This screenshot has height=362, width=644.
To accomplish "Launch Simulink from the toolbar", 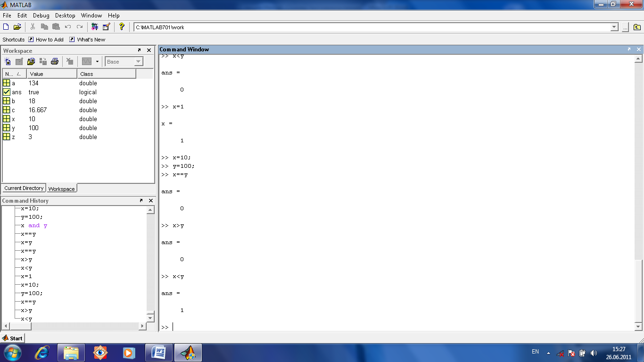I will (95, 27).
